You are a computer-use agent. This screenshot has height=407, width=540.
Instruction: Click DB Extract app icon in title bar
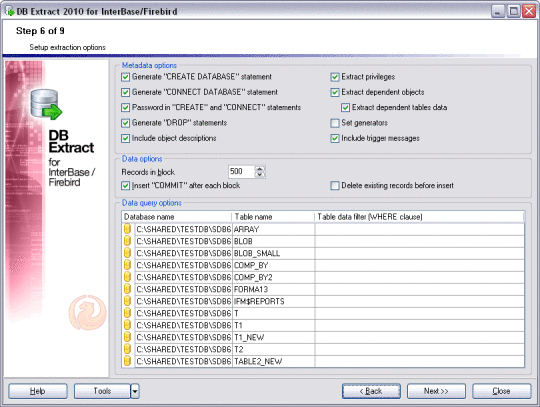pos(10,11)
